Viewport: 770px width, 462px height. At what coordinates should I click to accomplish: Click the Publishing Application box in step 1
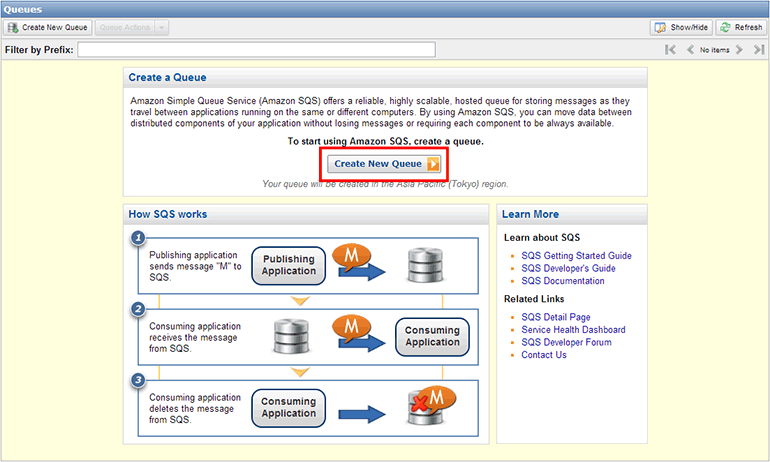(x=289, y=266)
